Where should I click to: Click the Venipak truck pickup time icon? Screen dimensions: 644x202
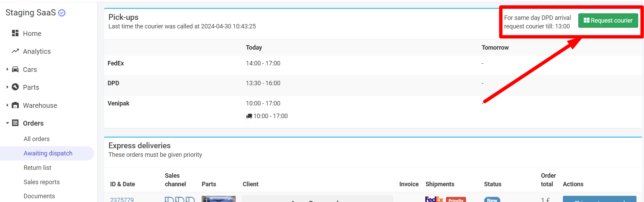pos(249,116)
